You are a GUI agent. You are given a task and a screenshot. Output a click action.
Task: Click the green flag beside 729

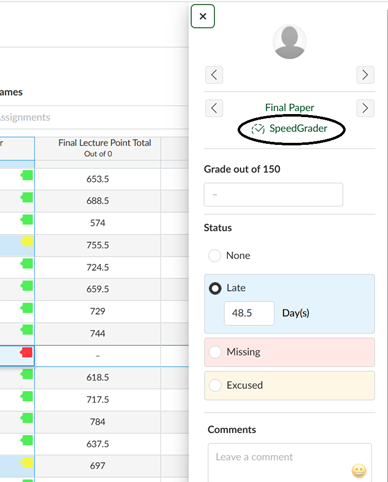point(27,308)
